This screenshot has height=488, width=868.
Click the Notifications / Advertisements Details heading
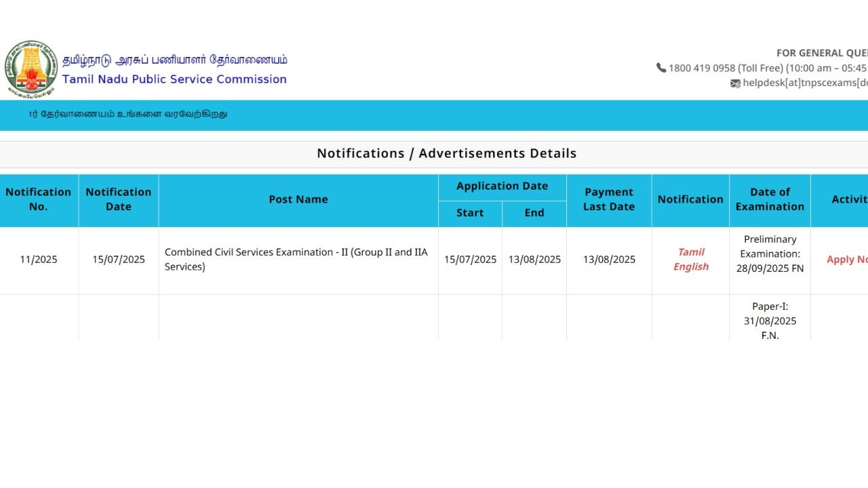click(446, 153)
